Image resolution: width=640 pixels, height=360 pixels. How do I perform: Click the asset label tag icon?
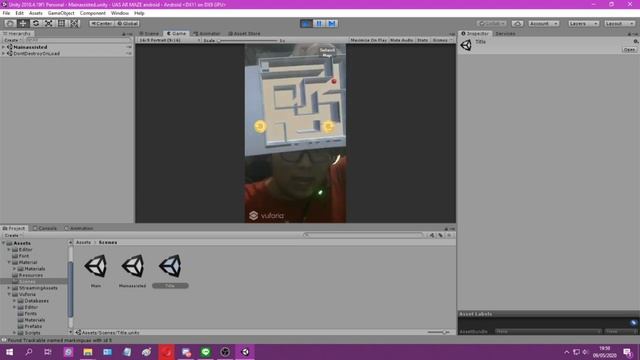(633, 323)
